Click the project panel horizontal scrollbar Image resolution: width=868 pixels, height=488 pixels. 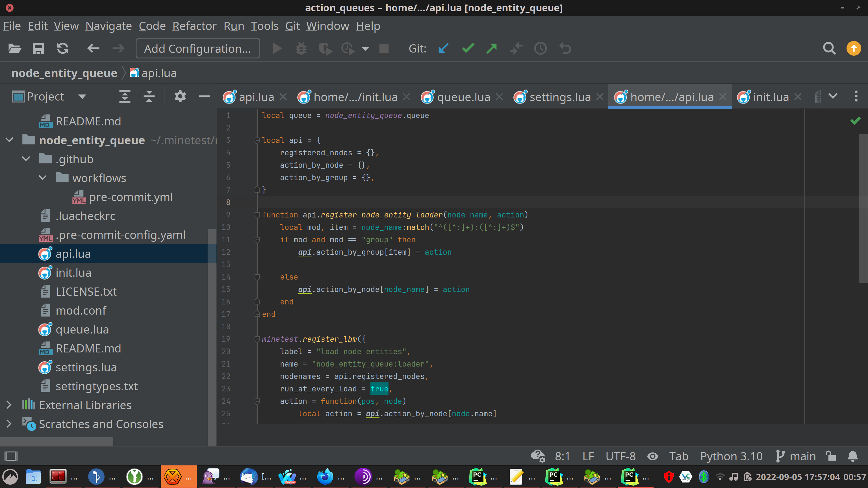pyautogui.click(x=57, y=441)
